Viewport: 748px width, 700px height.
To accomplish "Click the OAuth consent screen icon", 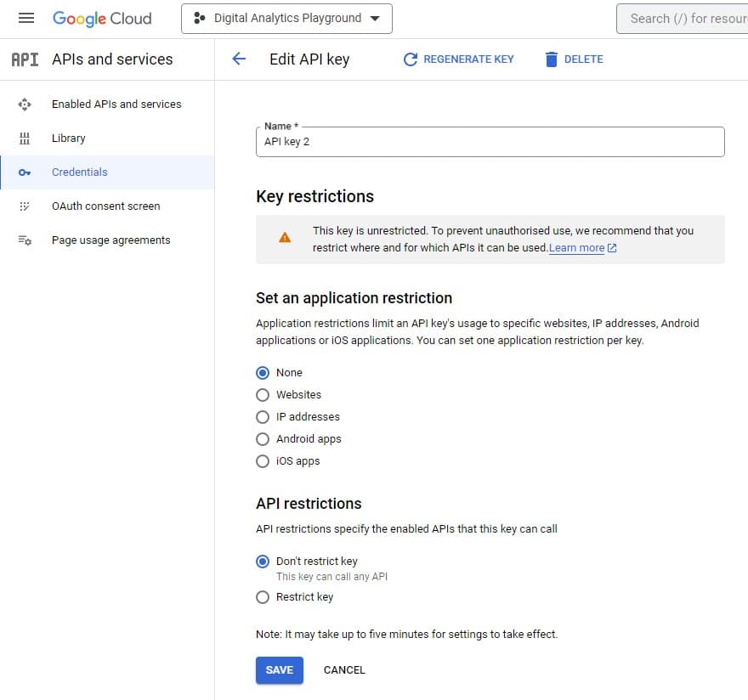I will click(x=25, y=206).
